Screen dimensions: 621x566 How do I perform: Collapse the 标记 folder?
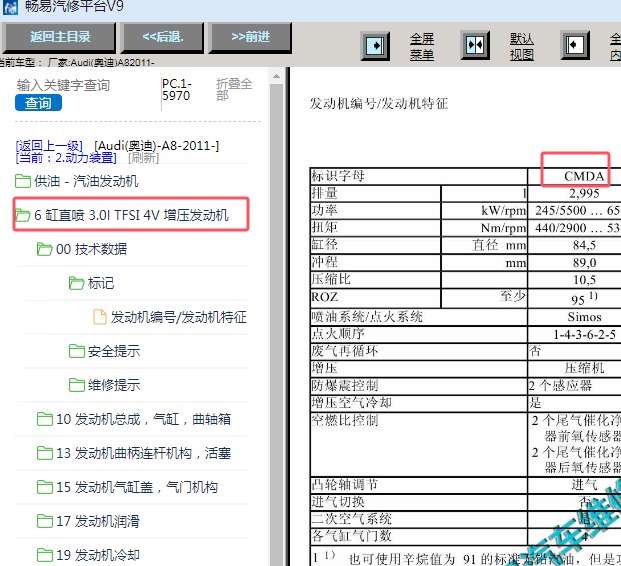[101, 283]
